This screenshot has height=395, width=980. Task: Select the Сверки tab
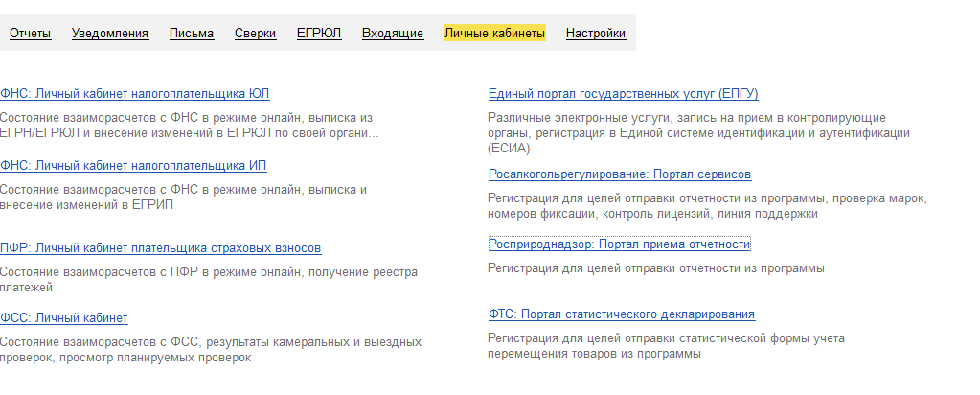[256, 34]
